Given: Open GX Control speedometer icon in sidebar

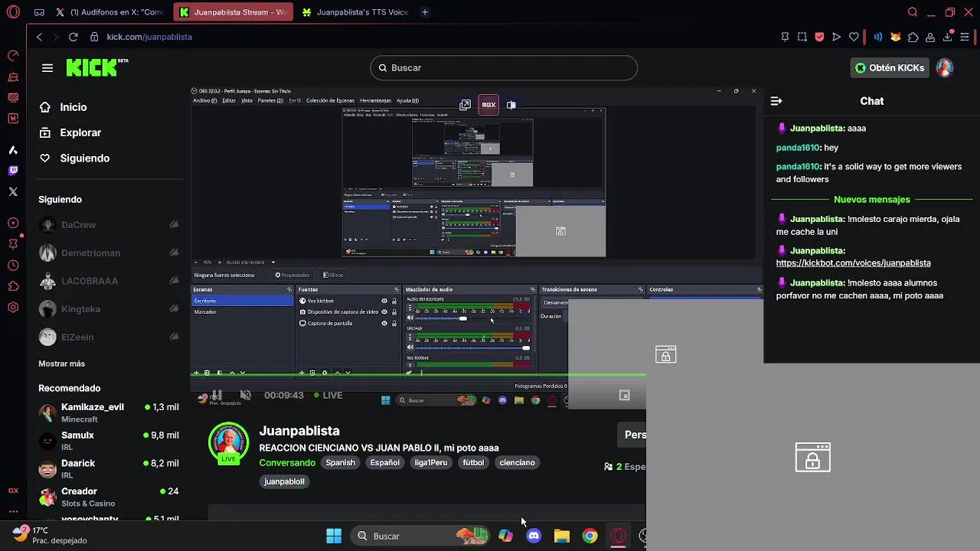Looking at the screenshot, I should (x=13, y=55).
